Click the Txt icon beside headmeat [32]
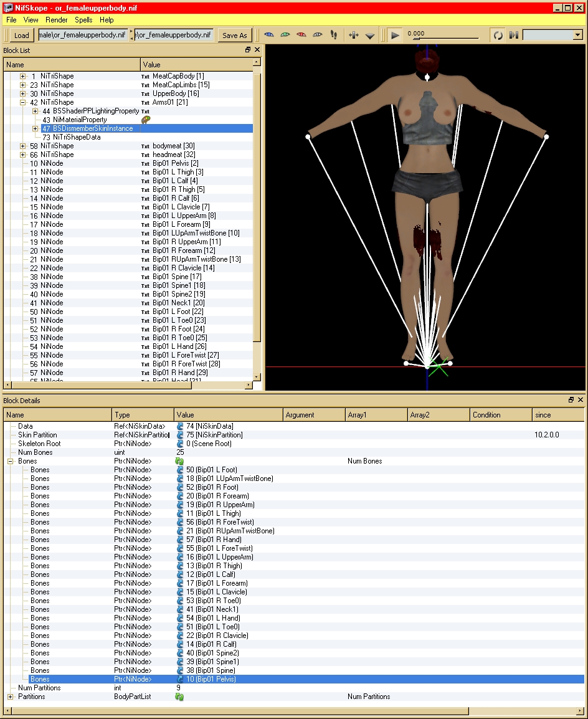Screen dimensions: 588x719 145,155
